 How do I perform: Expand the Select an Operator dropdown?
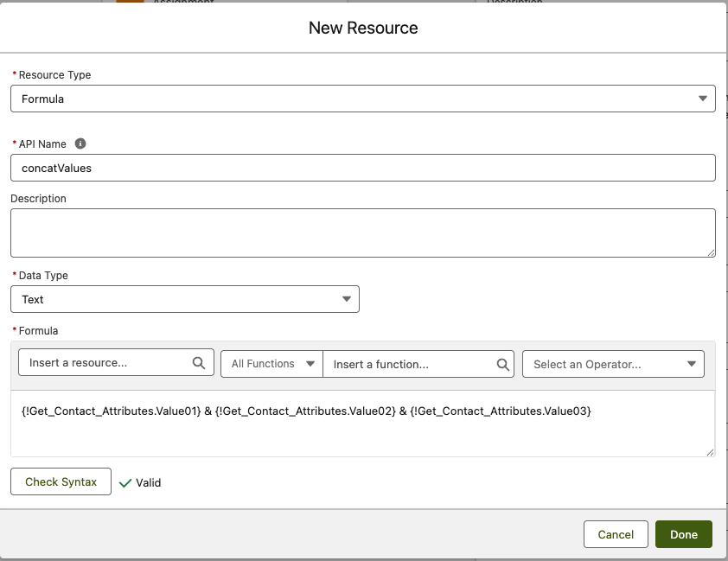click(x=613, y=364)
